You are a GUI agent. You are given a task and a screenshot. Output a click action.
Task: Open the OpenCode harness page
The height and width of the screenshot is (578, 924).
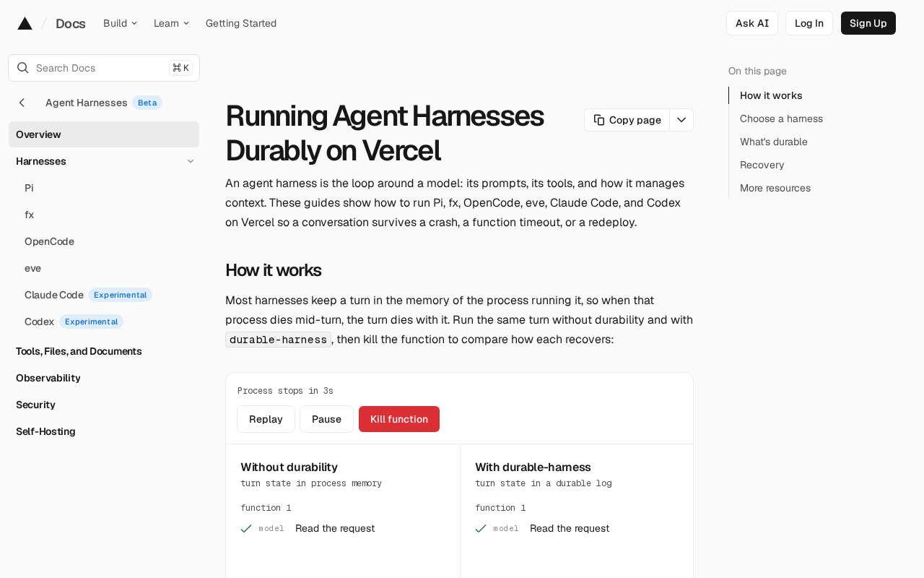[49, 241]
